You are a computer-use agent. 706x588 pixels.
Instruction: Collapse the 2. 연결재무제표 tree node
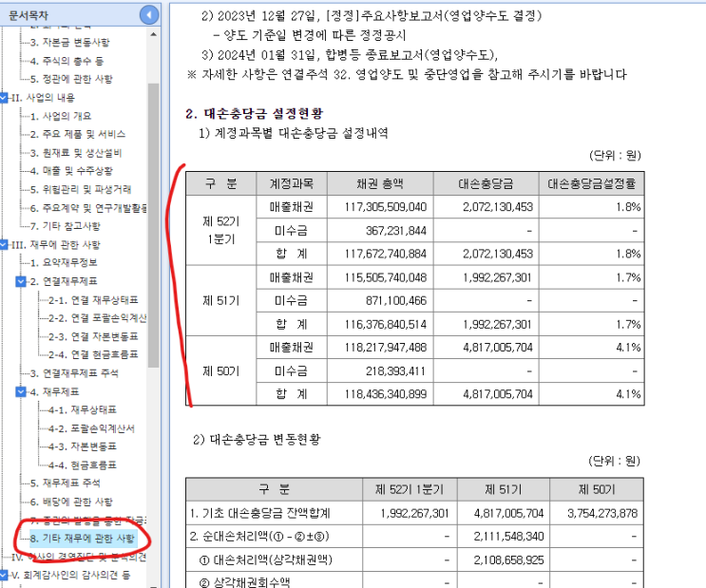(x=21, y=281)
